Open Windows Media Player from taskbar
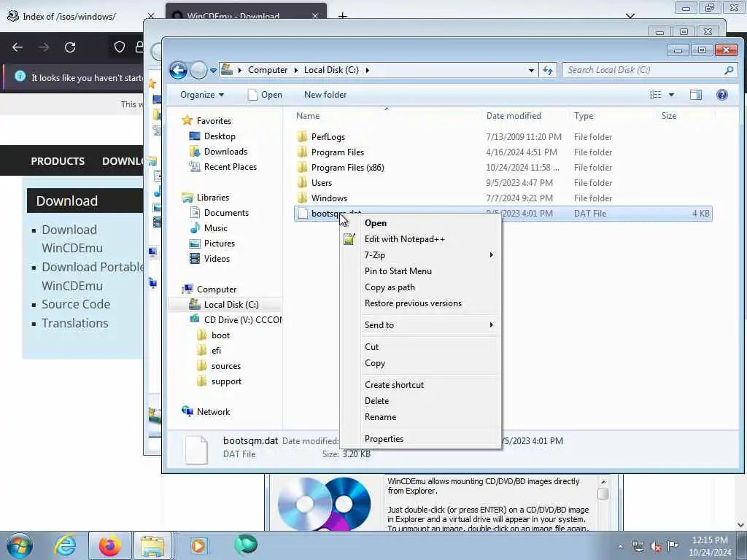Viewport: 747px width, 560px height. point(198,545)
